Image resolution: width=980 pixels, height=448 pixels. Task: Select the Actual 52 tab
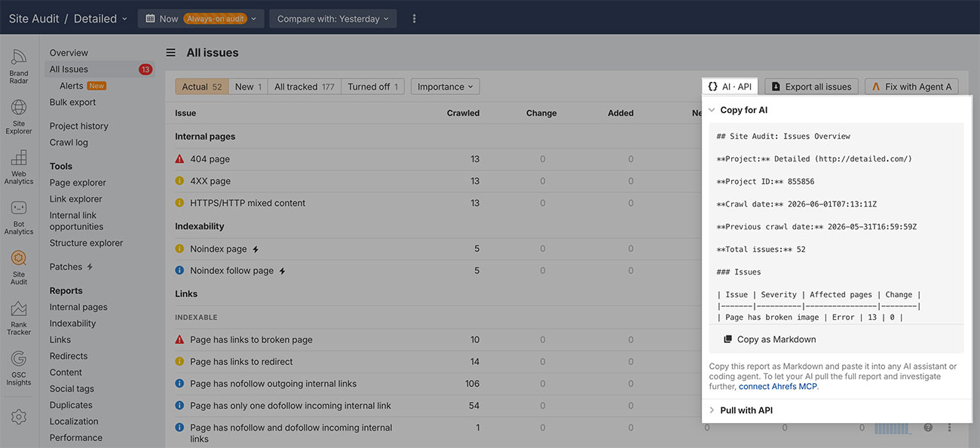tap(202, 87)
